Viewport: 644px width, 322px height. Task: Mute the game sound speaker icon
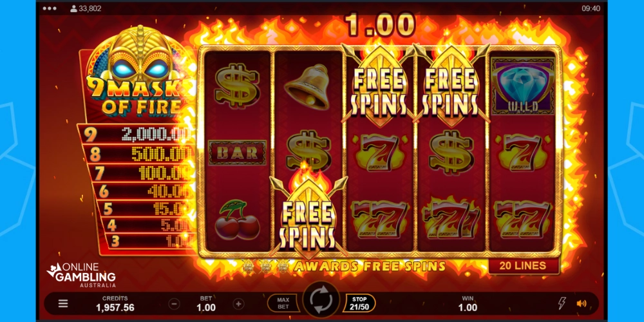tap(581, 304)
